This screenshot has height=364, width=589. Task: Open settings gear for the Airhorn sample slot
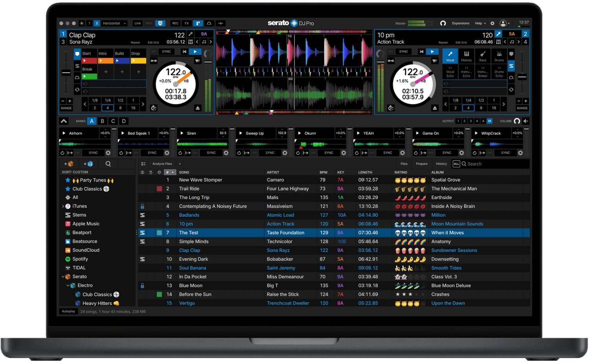click(x=108, y=153)
